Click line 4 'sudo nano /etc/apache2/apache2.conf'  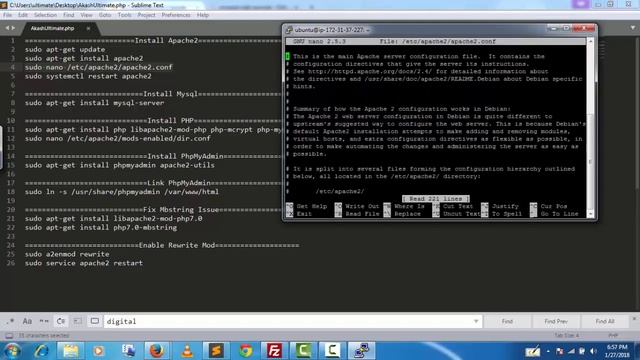point(98,67)
